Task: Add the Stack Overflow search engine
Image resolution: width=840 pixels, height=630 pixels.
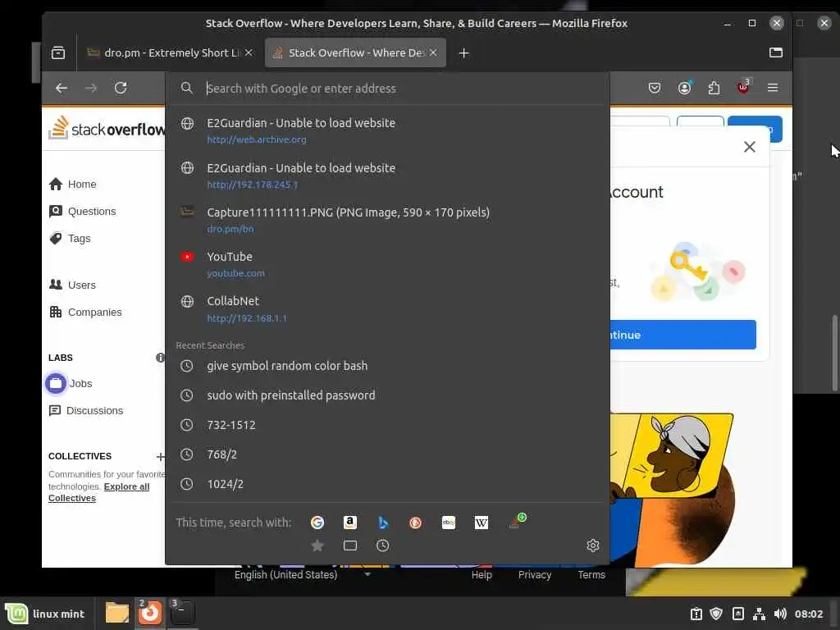Action: (x=517, y=521)
